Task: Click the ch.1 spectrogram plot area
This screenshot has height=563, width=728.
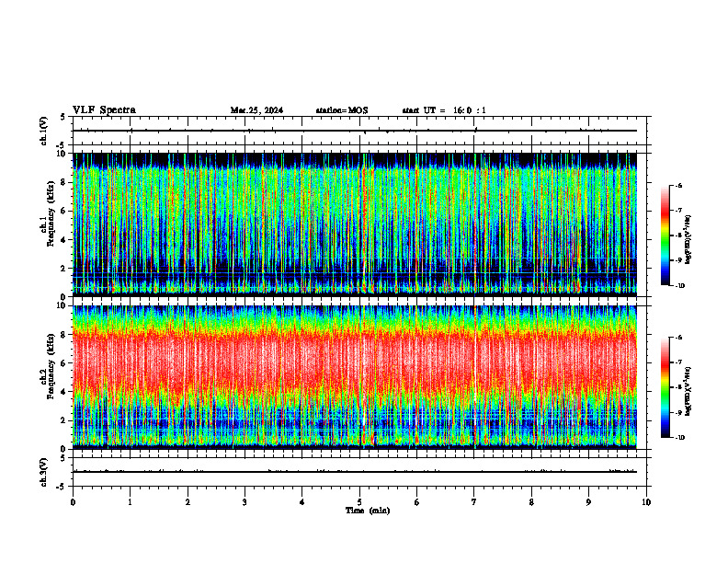Action: [355, 224]
